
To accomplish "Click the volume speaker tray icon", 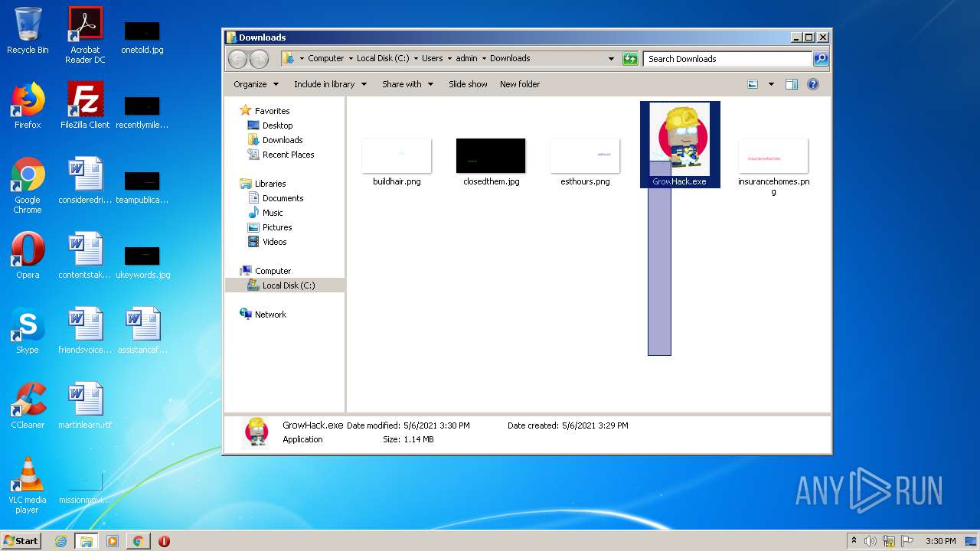I will coord(871,541).
